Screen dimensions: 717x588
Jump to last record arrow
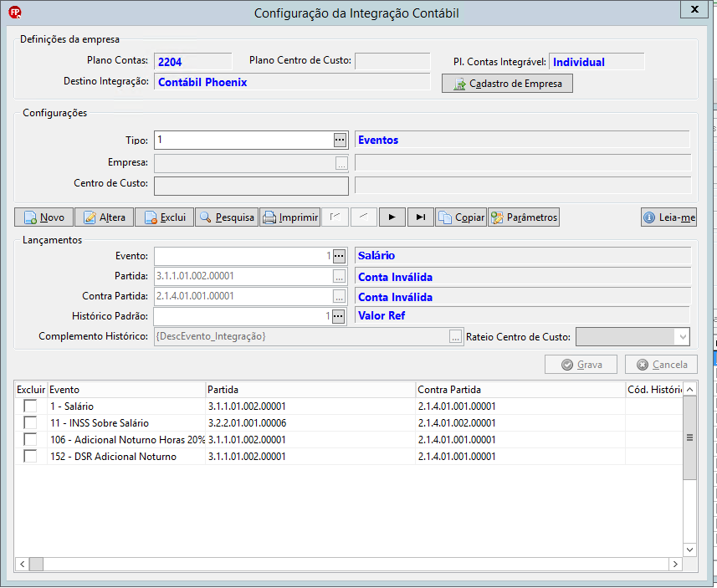click(421, 217)
